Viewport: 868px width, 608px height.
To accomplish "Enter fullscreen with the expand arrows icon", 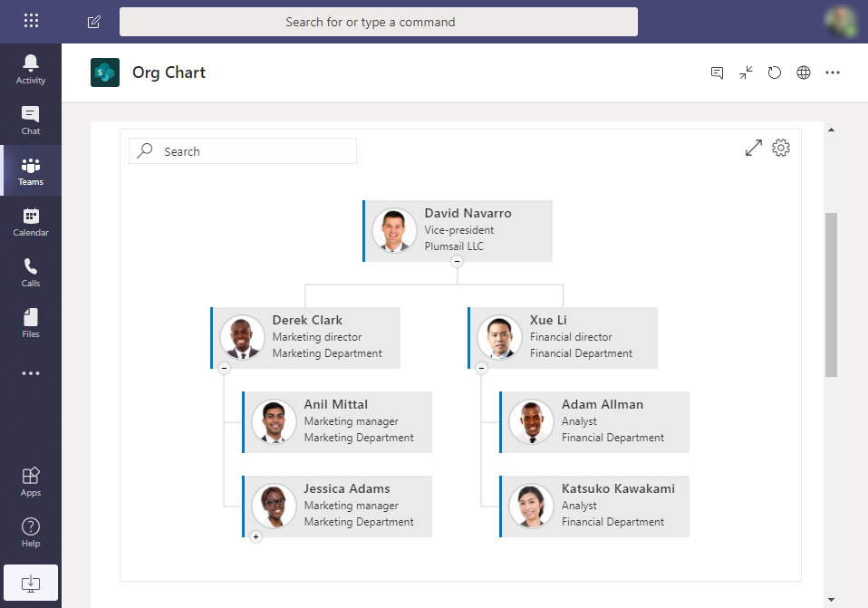I will pos(753,147).
